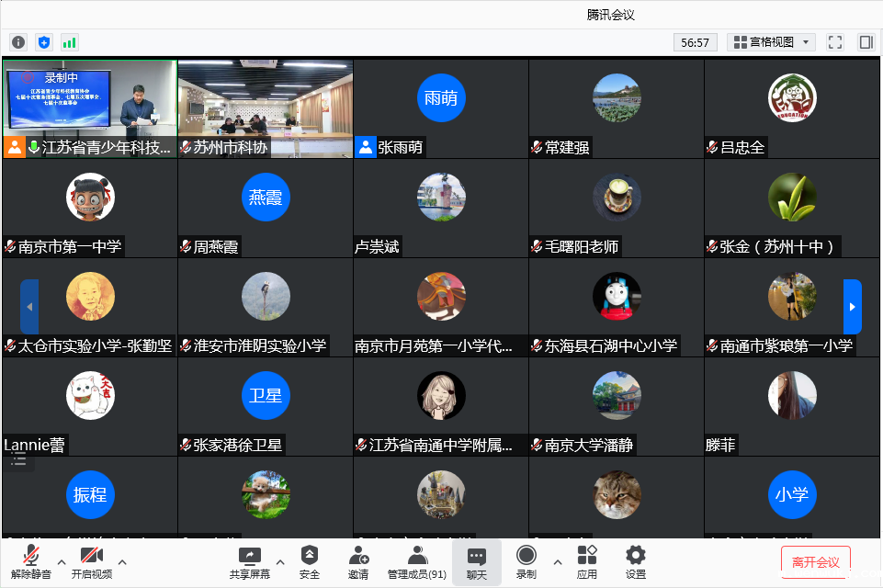Leave the meeting via 离开会议
Image resolution: width=883 pixels, height=588 pixels.
click(816, 562)
